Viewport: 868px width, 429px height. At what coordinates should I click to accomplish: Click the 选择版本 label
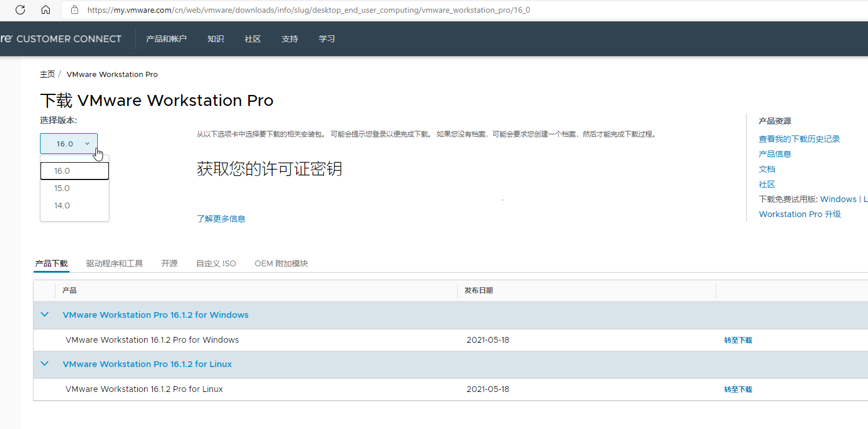pos(58,120)
